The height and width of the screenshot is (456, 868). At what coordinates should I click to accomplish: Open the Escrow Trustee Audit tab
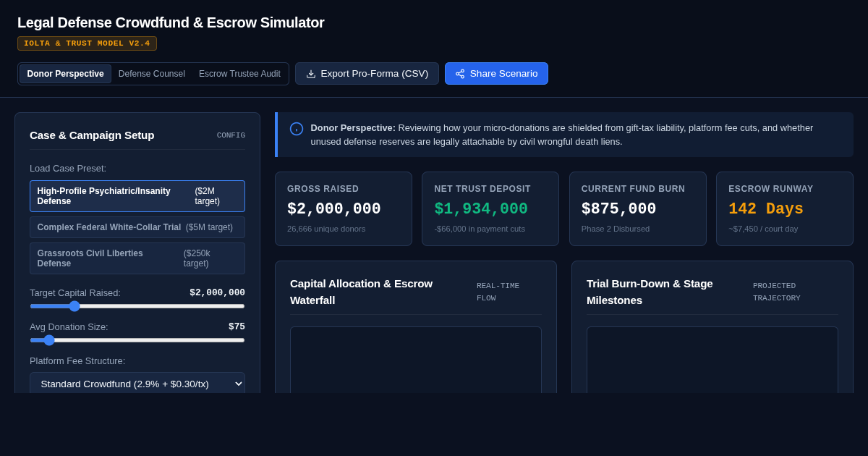coord(239,74)
